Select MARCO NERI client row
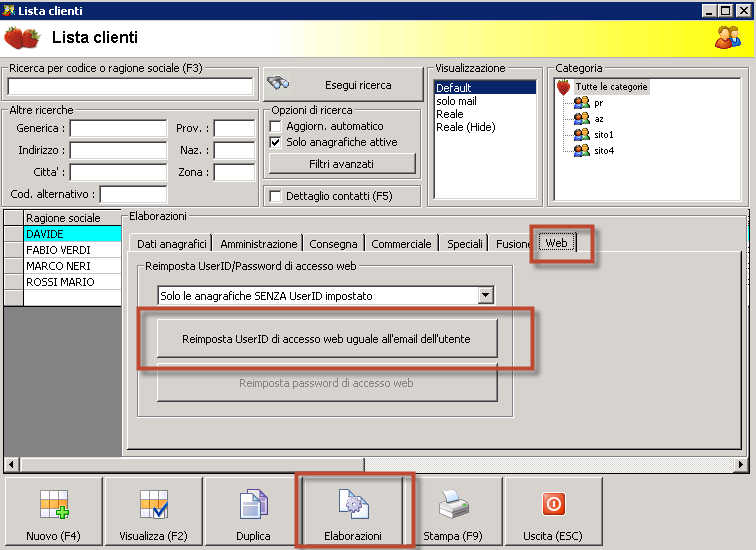Viewport: 756px width, 550px height. [x=72, y=266]
